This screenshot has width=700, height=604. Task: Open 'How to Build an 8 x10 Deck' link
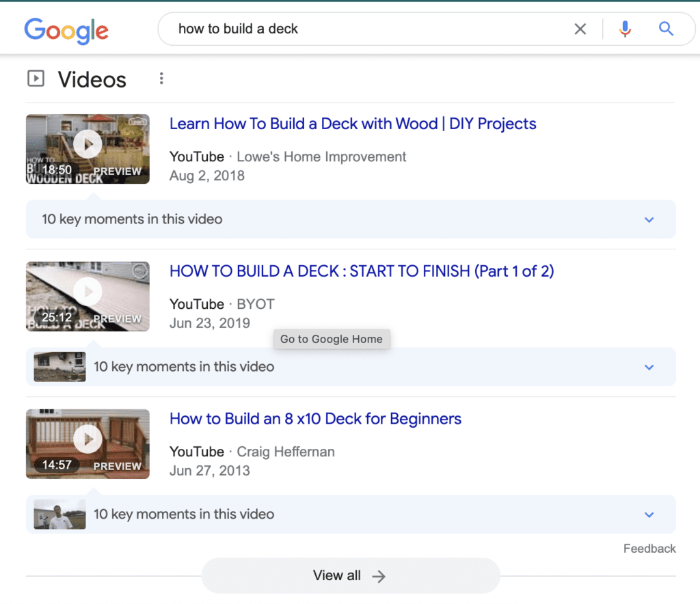point(315,419)
